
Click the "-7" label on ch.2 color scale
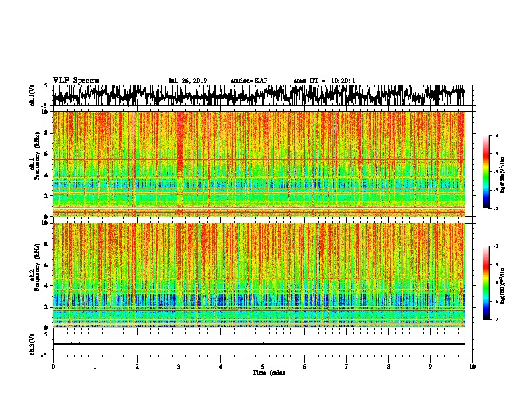(496, 320)
